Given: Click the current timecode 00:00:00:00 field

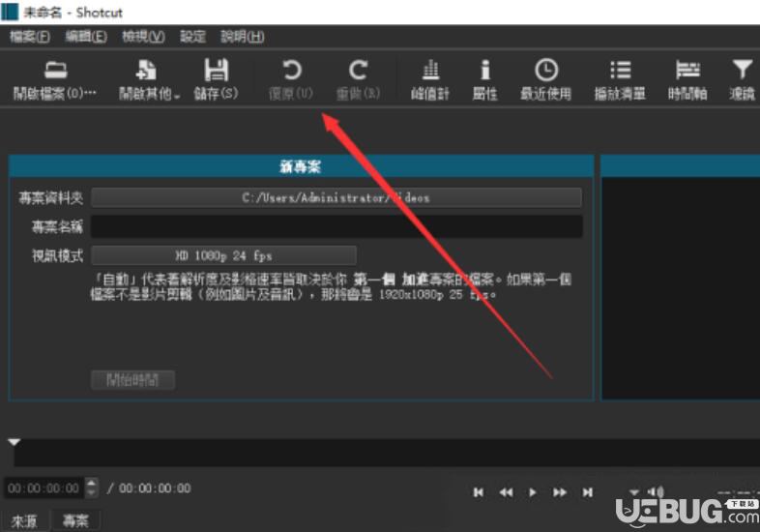Looking at the screenshot, I should pos(44,488).
